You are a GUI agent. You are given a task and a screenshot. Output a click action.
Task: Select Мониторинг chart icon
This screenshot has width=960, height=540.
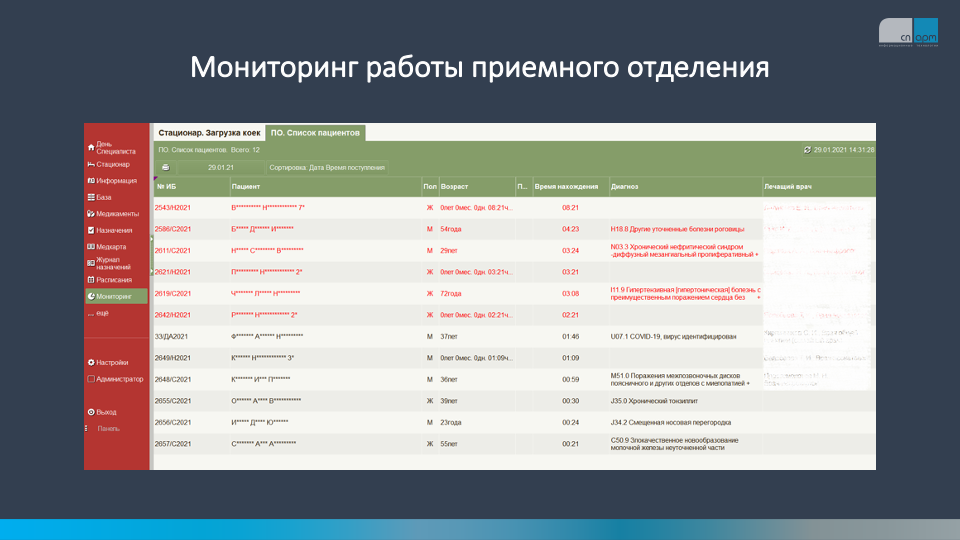(91, 296)
